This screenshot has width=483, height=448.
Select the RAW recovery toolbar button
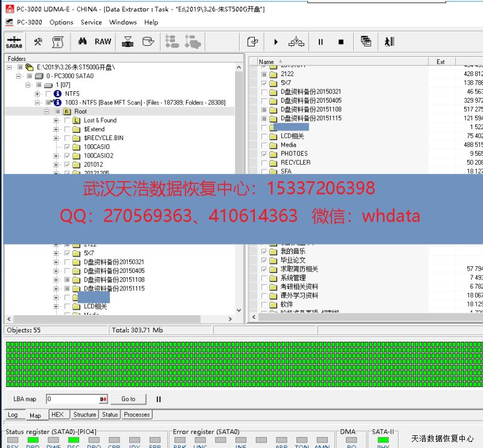[x=103, y=42]
